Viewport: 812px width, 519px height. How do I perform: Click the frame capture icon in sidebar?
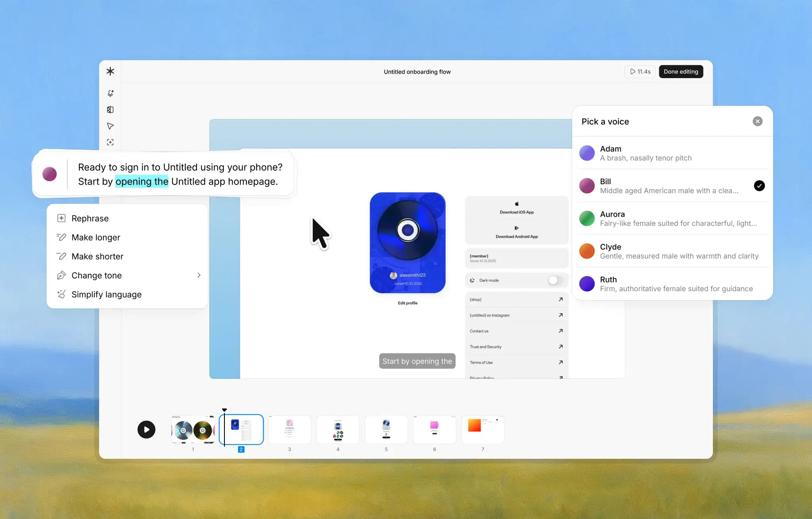pos(110,142)
